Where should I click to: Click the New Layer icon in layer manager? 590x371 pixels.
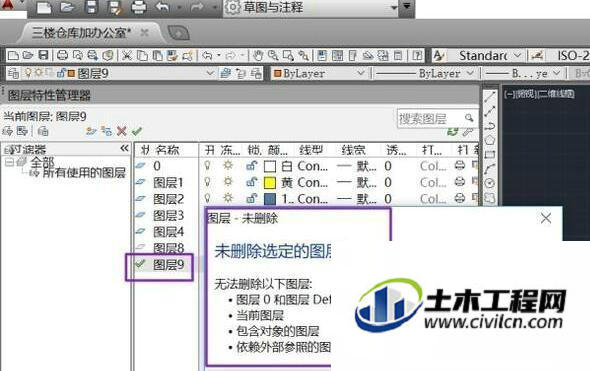(91, 131)
